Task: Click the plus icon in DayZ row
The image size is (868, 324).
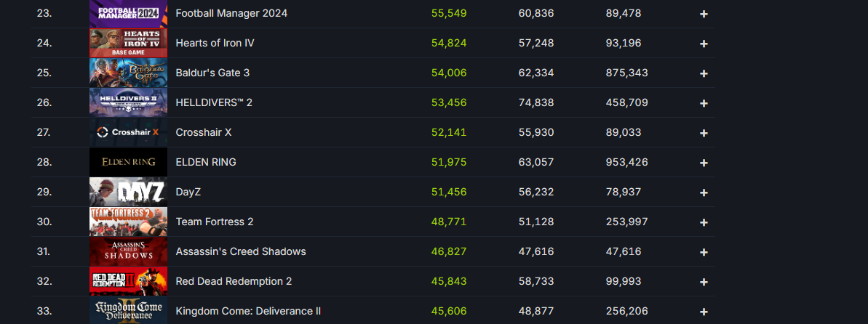Action: click(704, 193)
